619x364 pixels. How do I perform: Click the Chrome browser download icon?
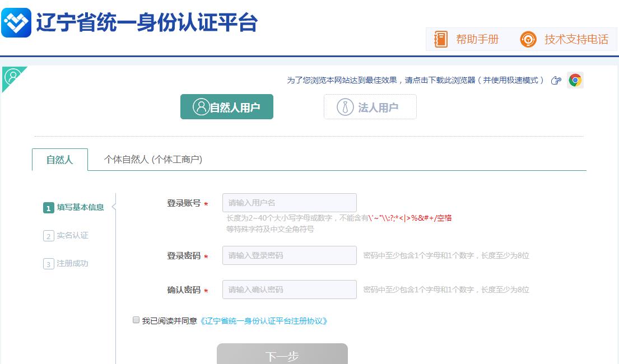point(576,80)
